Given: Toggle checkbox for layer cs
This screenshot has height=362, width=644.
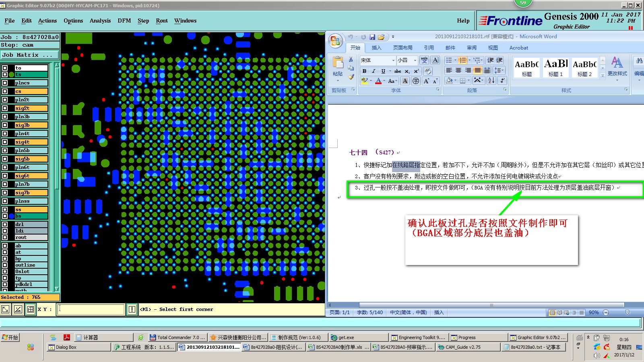Looking at the screenshot, I should pos(5,91).
